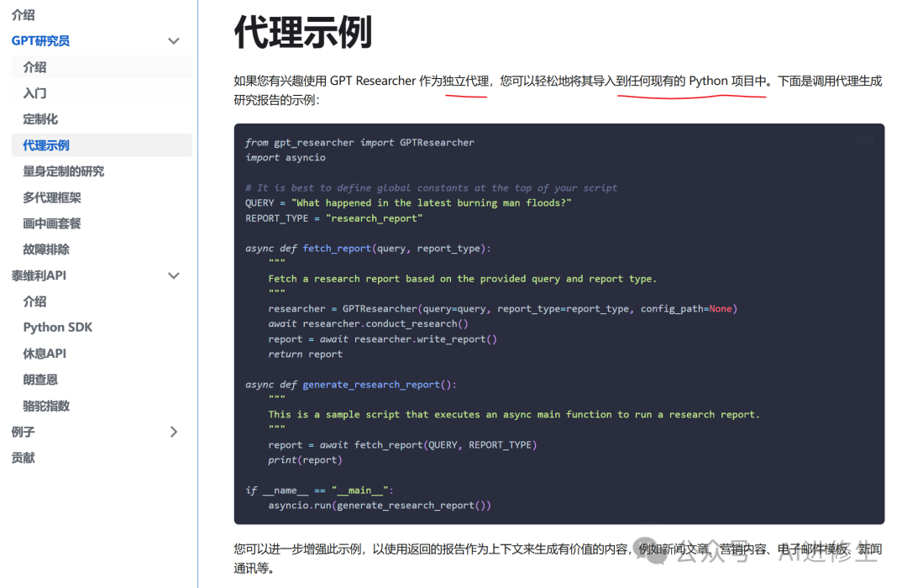Open the 定制化 sidebar page
Screen dimensions: 907x588
pyautogui.click(x=40, y=119)
